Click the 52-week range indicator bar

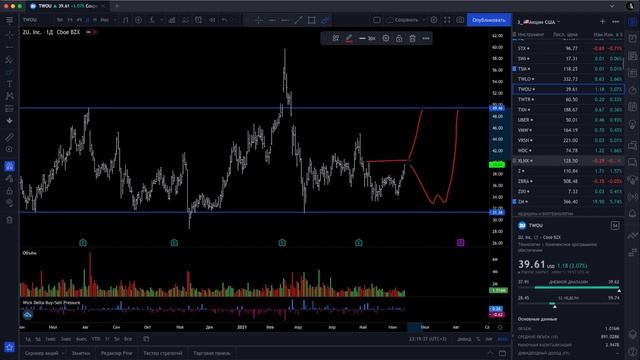point(569,304)
